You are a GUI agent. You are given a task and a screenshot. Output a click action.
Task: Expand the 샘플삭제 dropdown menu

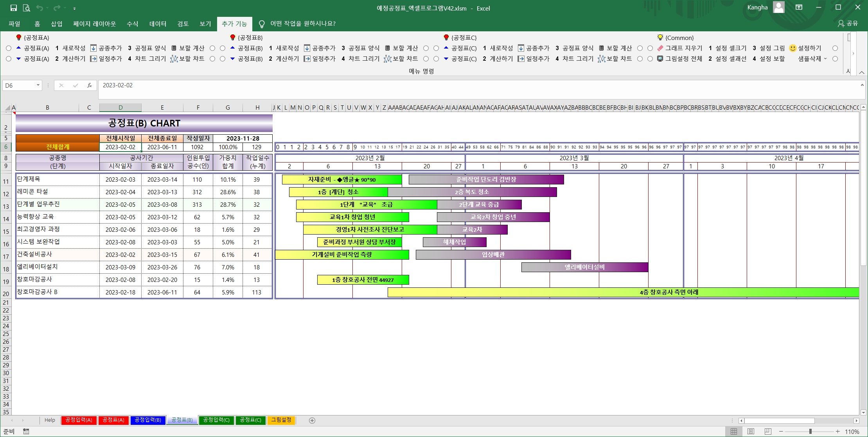[825, 59]
